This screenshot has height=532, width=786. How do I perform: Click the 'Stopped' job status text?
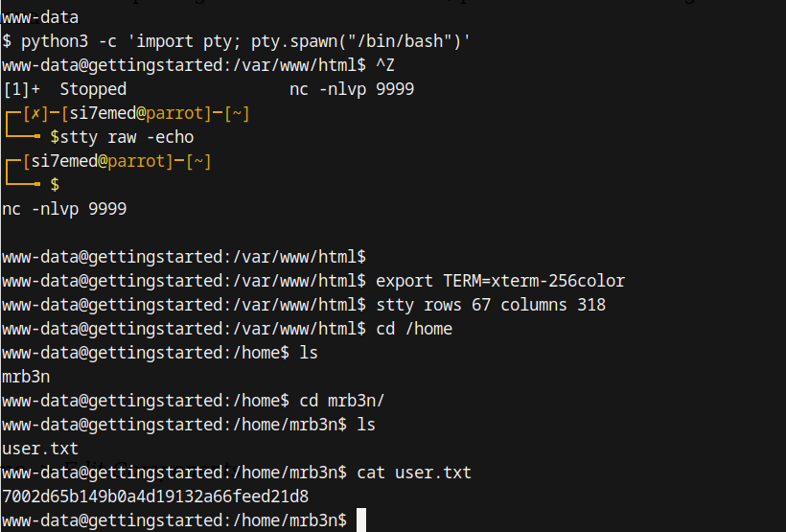point(93,89)
